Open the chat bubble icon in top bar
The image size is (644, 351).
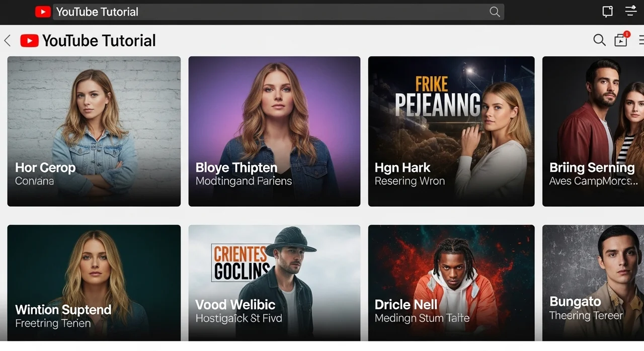[607, 12]
